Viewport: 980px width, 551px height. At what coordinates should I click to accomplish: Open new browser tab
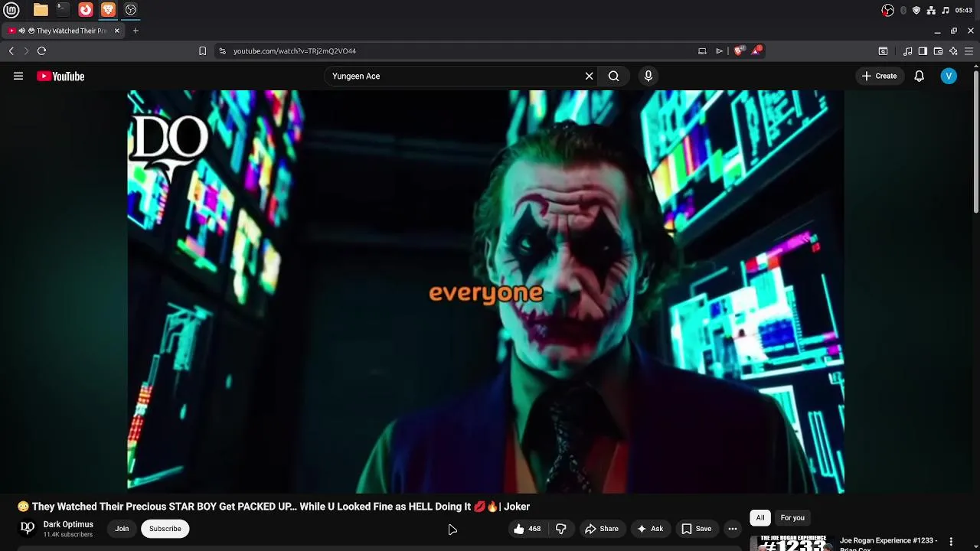coord(136,31)
